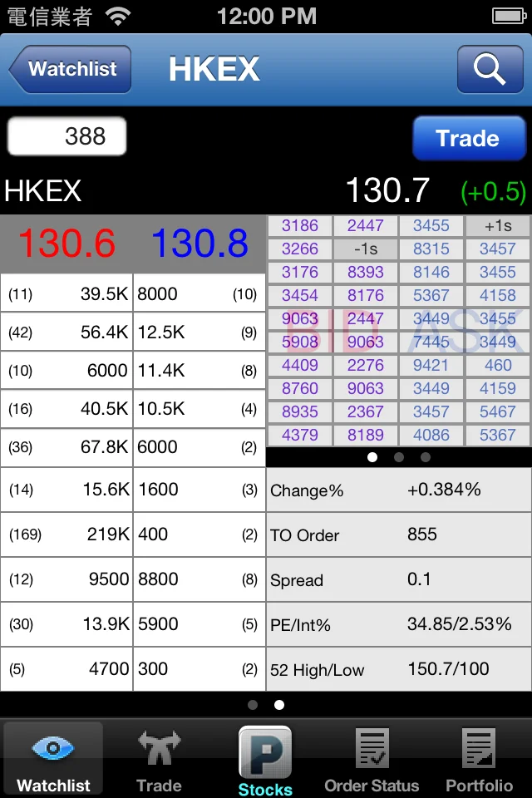Select broker code 5908
Screen dimensions: 532x798
point(300,342)
